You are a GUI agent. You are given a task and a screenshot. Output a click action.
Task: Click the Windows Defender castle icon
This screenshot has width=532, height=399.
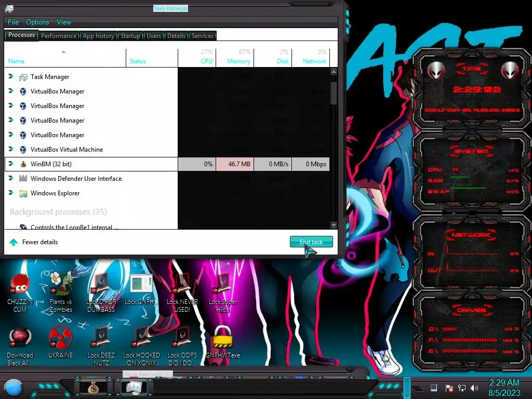tap(23, 179)
